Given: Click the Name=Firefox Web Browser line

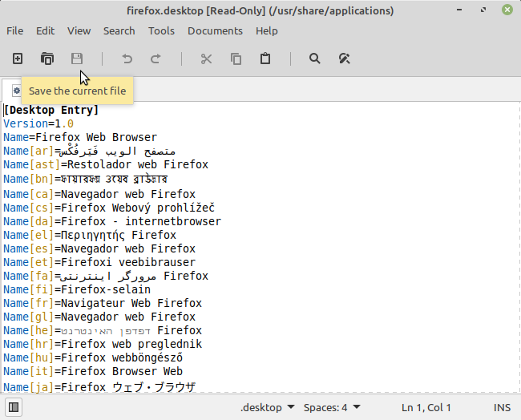Looking at the screenshot, I should [x=80, y=137].
